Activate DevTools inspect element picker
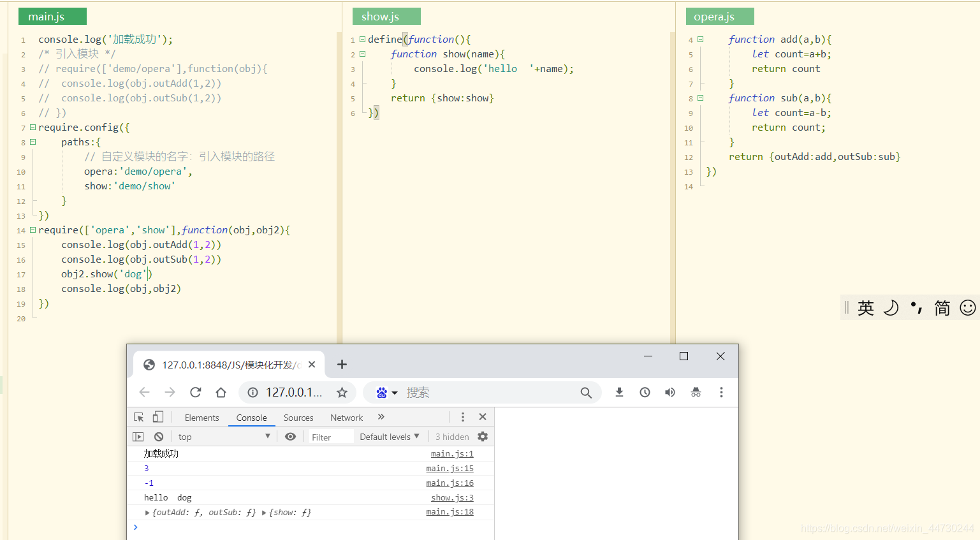The image size is (980, 540). (138, 417)
